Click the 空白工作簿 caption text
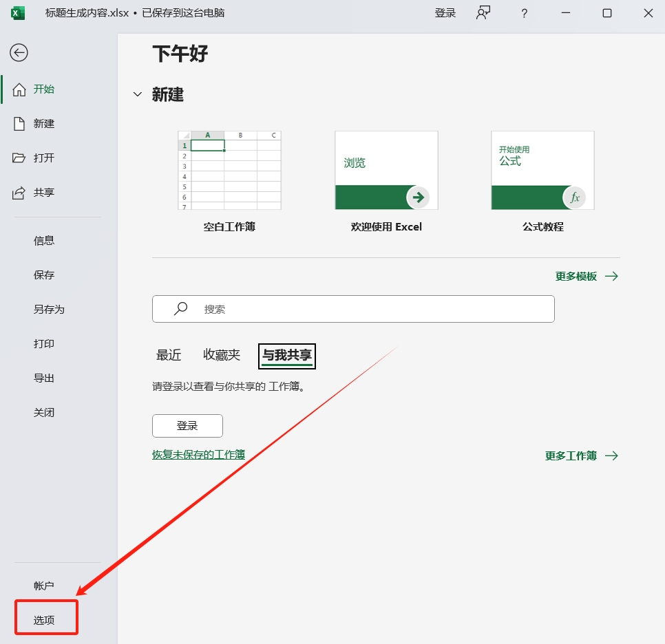Image resolution: width=665 pixels, height=644 pixels. pos(229,227)
